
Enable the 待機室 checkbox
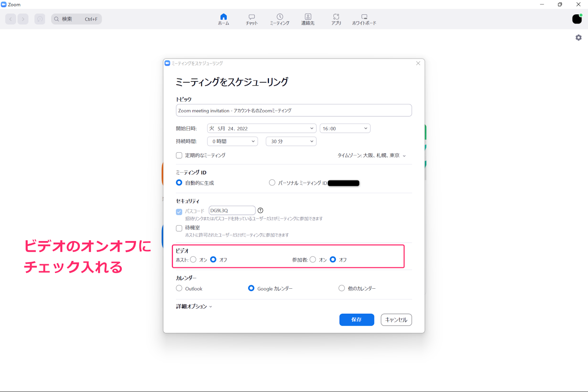click(x=179, y=228)
